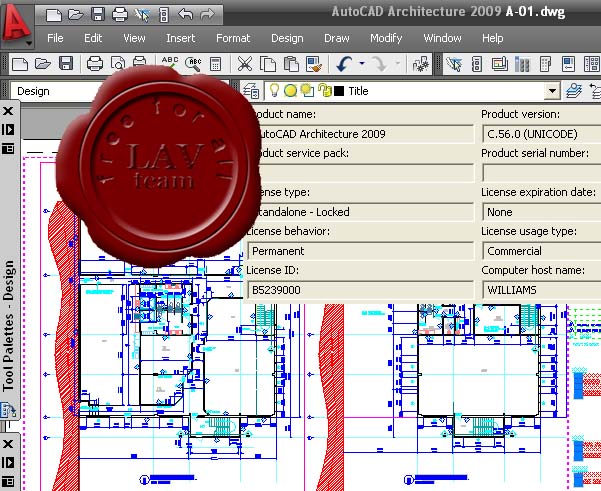
Task: Click the grey Redo arrow in Standard toolbar
Action: tap(380, 64)
